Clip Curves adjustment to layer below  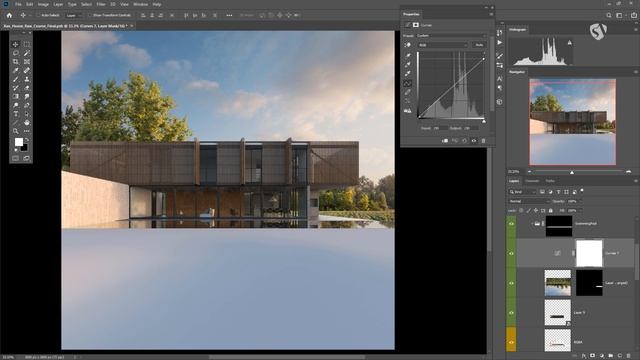pyautogui.click(x=445, y=141)
